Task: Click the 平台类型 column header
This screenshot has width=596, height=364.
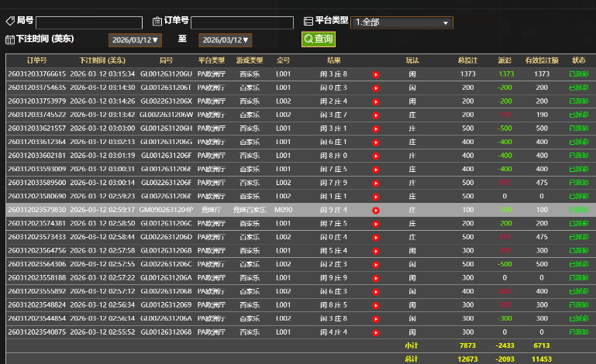Action: tap(212, 60)
